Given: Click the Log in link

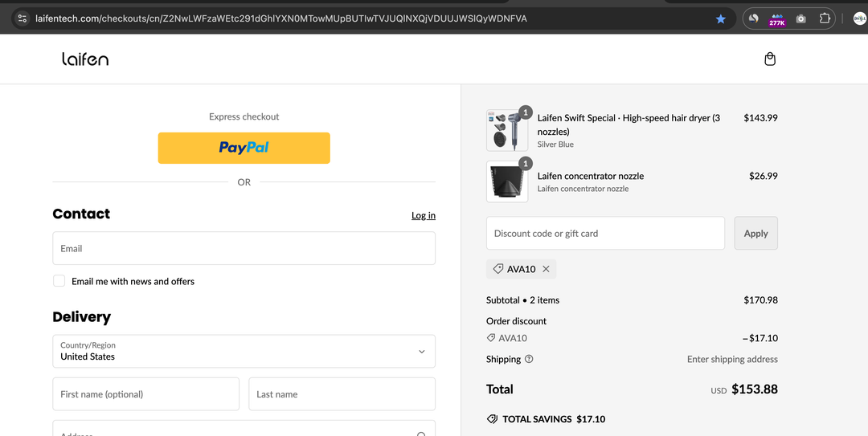Looking at the screenshot, I should click(x=424, y=215).
